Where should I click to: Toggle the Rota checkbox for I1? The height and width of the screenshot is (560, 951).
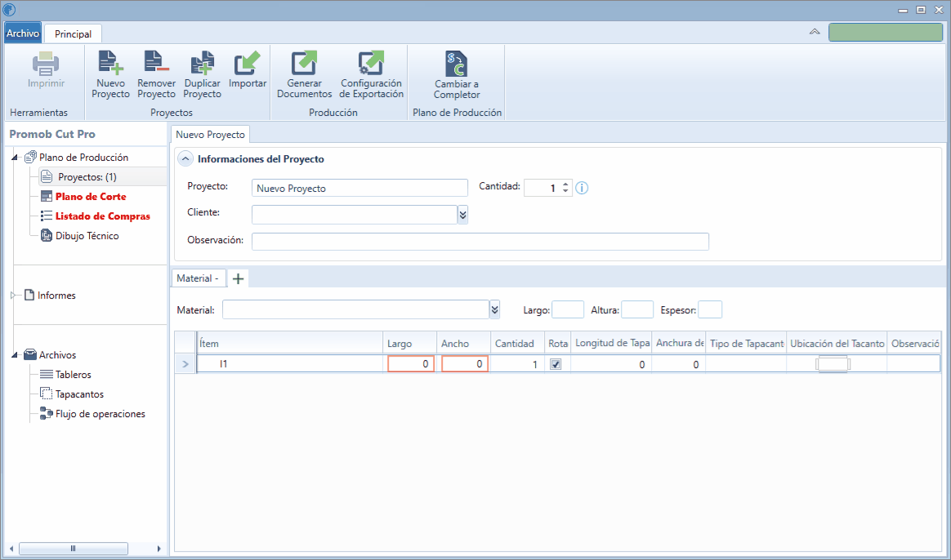(556, 364)
